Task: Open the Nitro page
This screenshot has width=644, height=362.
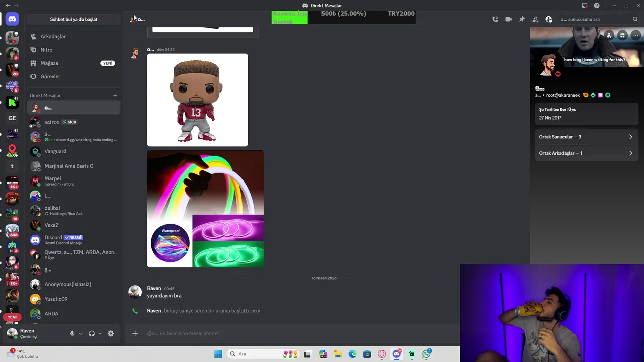Action: tap(73, 50)
